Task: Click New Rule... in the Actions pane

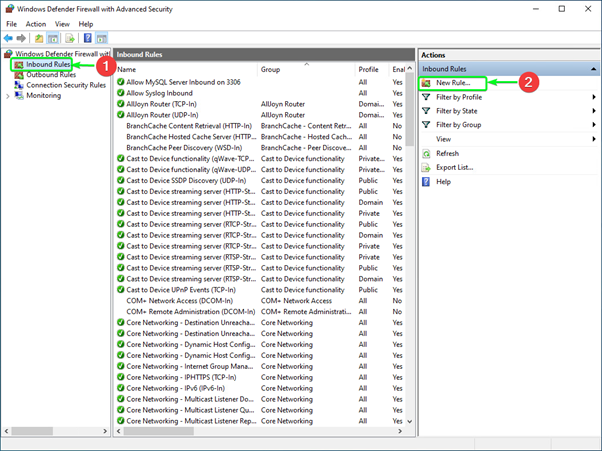Action: (453, 83)
